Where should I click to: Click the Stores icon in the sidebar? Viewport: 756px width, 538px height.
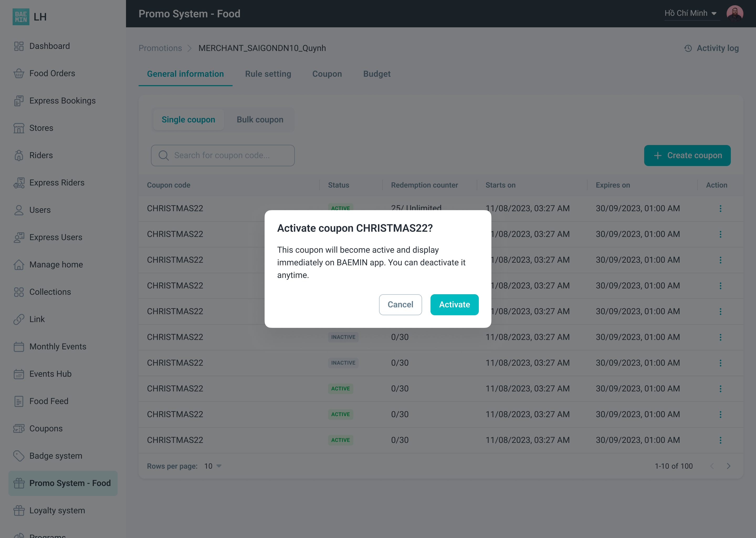pos(19,128)
